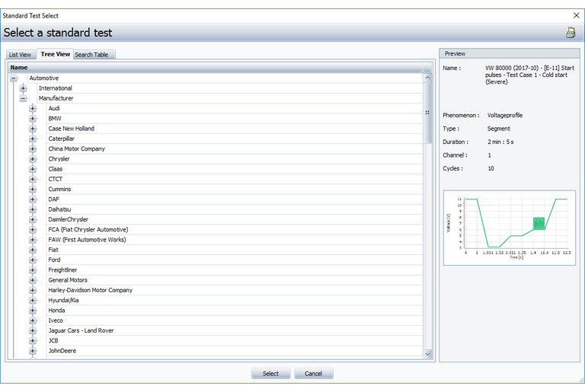Click the tree scrollbar down arrow
Image resolution: width=585 pixels, height=392 pixels.
coord(427,354)
